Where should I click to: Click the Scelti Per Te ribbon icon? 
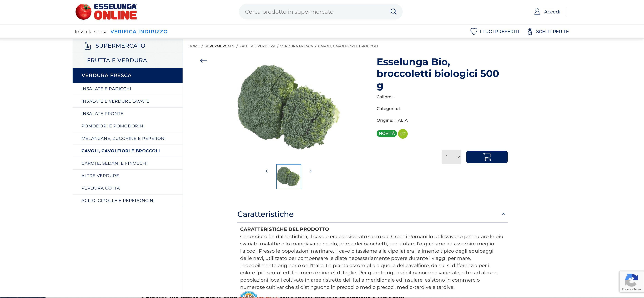[x=530, y=32]
